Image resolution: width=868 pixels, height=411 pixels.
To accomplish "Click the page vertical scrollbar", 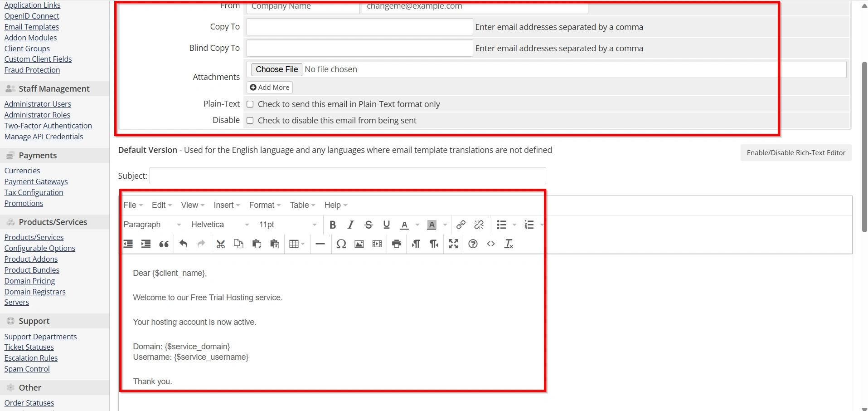I will (x=864, y=147).
